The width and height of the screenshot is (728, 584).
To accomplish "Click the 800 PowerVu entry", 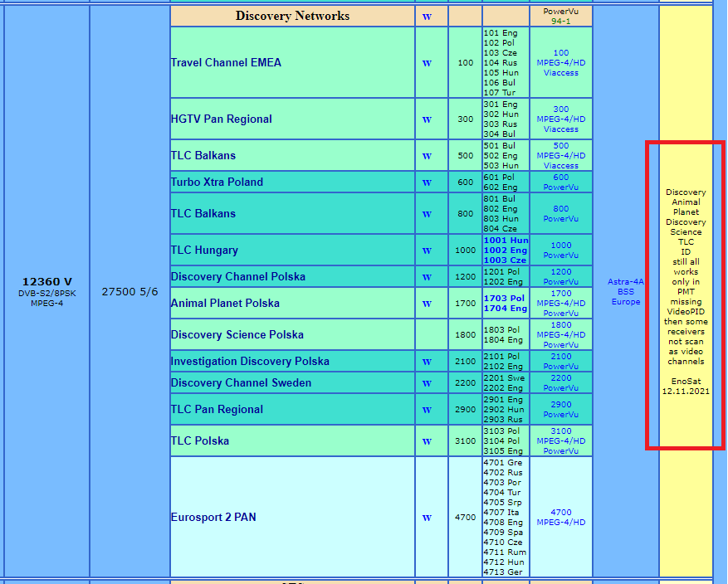I will pos(561,213).
